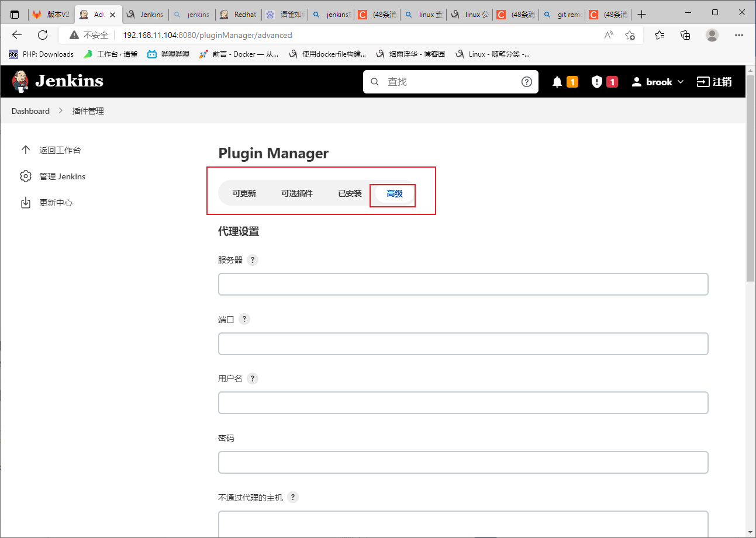Open 管理 Jenkins from sidebar

(62, 176)
